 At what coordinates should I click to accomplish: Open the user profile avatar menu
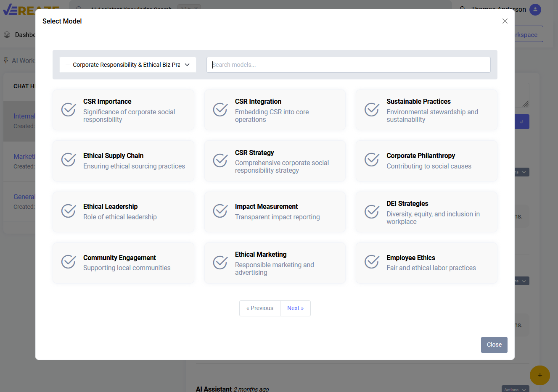pyautogui.click(x=535, y=9)
